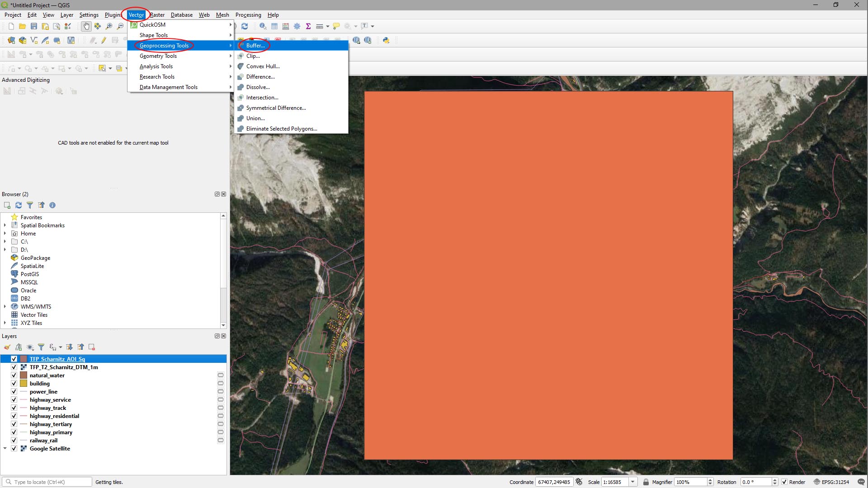The image size is (868, 488).
Task: Toggle TFP_T2_Scharnitz_DTM_1m layer visibility
Action: pyautogui.click(x=14, y=367)
